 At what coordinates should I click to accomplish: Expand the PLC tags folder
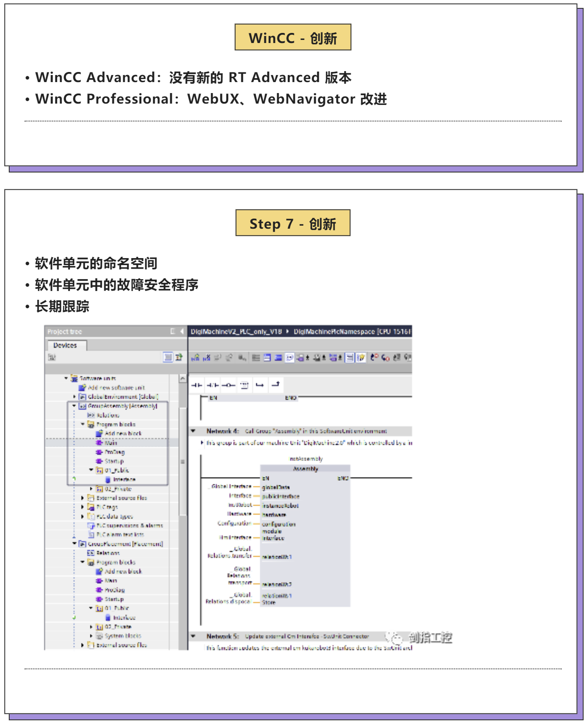coord(82,507)
